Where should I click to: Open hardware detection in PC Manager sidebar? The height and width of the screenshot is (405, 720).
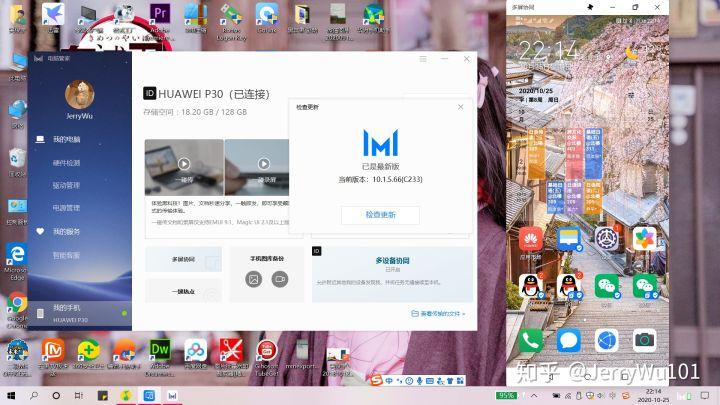pos(66,163)
